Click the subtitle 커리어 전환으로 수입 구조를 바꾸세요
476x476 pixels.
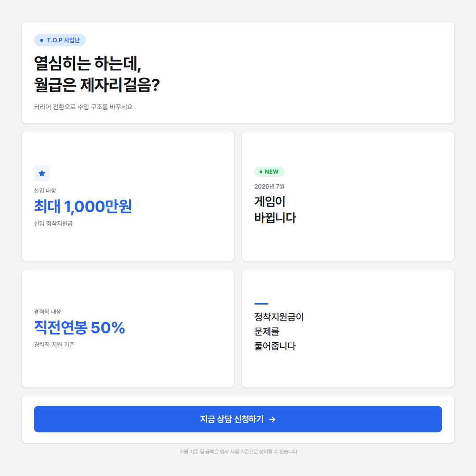[x=83, y=107]
